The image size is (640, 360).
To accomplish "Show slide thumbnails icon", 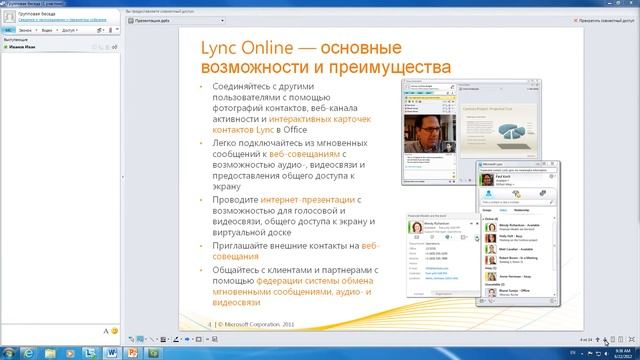I will (x=613, y=339).
